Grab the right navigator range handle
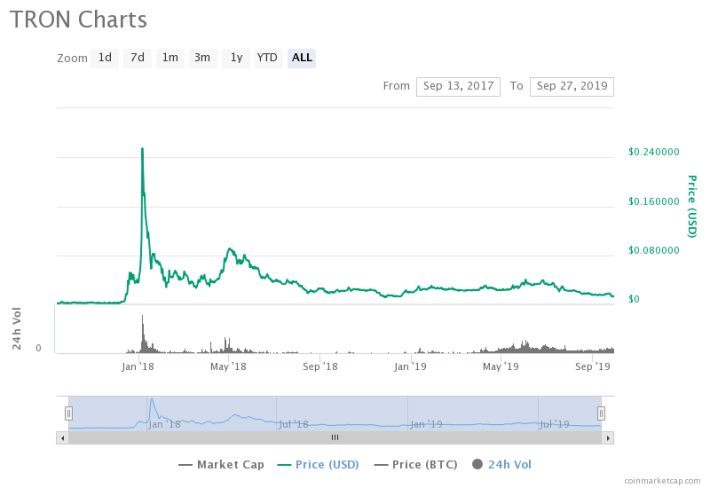 (601, 413)
